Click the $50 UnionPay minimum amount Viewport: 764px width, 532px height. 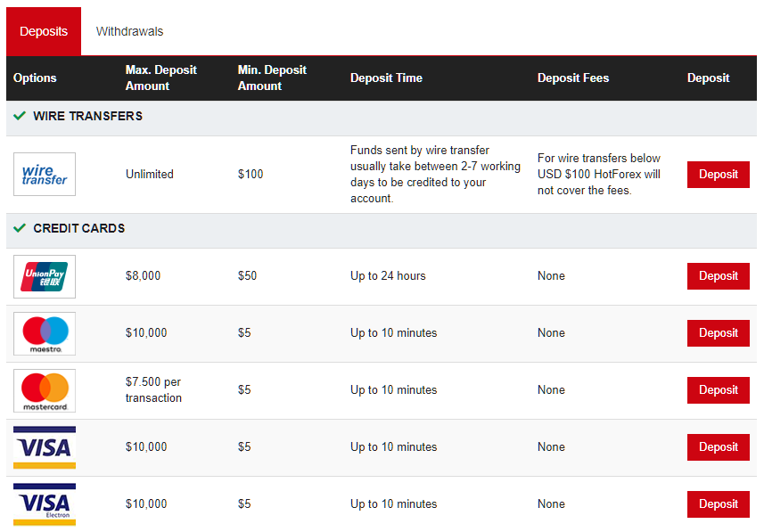247,275
